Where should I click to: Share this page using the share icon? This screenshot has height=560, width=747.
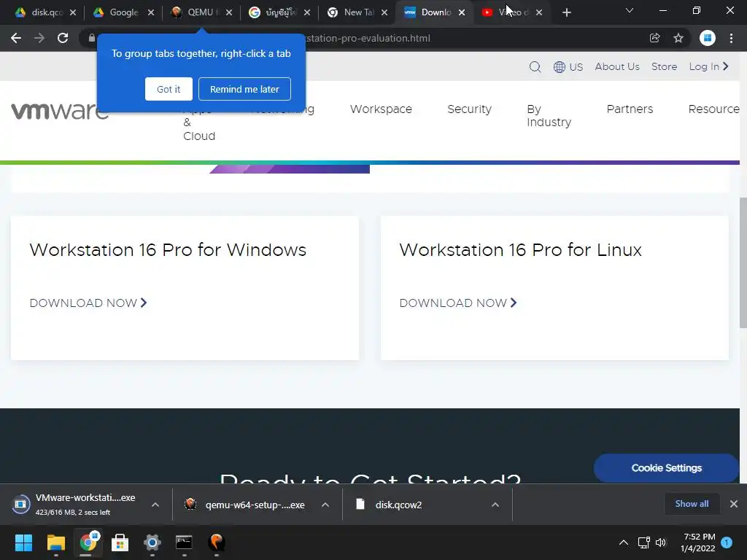[x=654, y=38]
